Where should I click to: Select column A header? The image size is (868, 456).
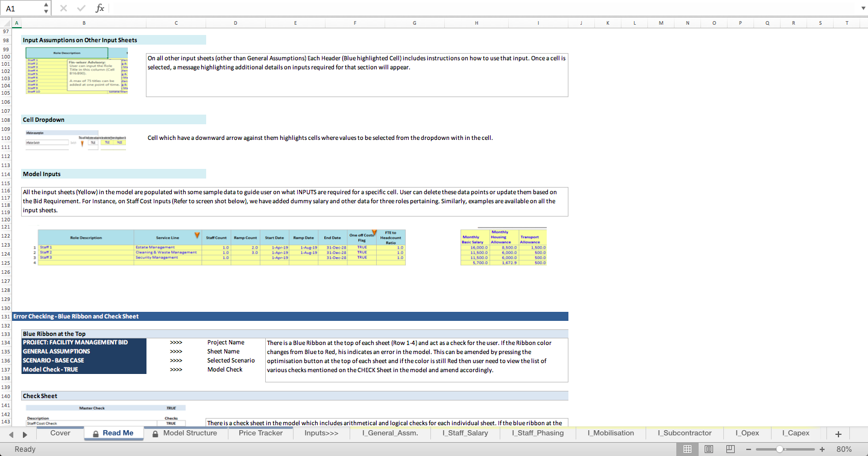[16, 23]
